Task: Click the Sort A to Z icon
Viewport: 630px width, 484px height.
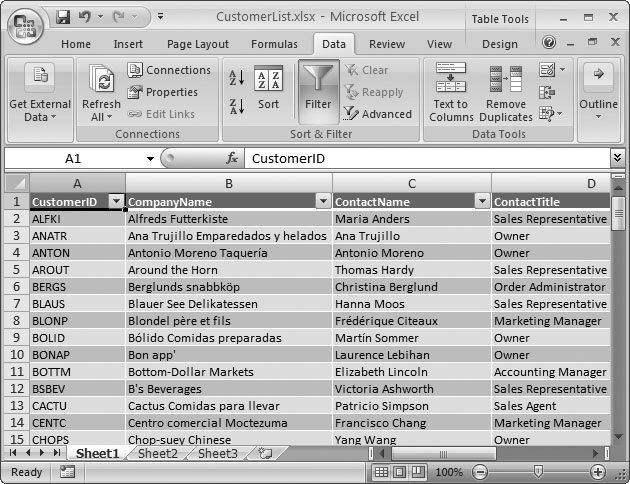Action: 237,78
